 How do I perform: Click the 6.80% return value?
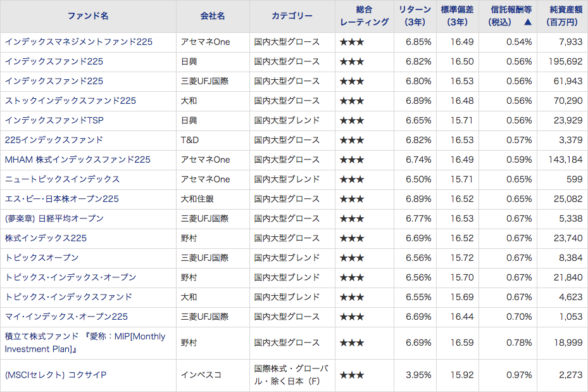418,81
